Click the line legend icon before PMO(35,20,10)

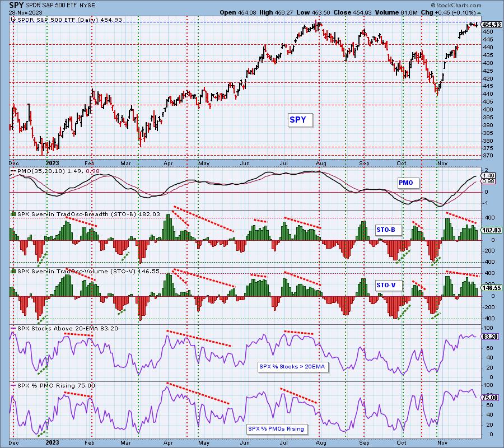pyautogui.click(x=13, y=171)
